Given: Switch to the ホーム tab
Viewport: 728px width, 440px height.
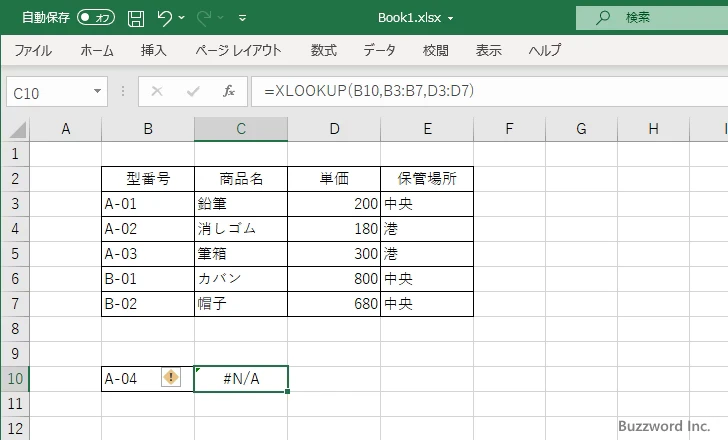Looking at the screenshot, I should [x=97, y=50].
